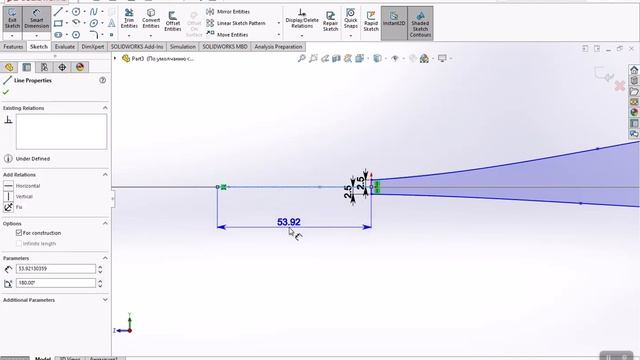Screen dimensions: 640x360
Task: Click the line length value field
Action: [x=56, y=269]
